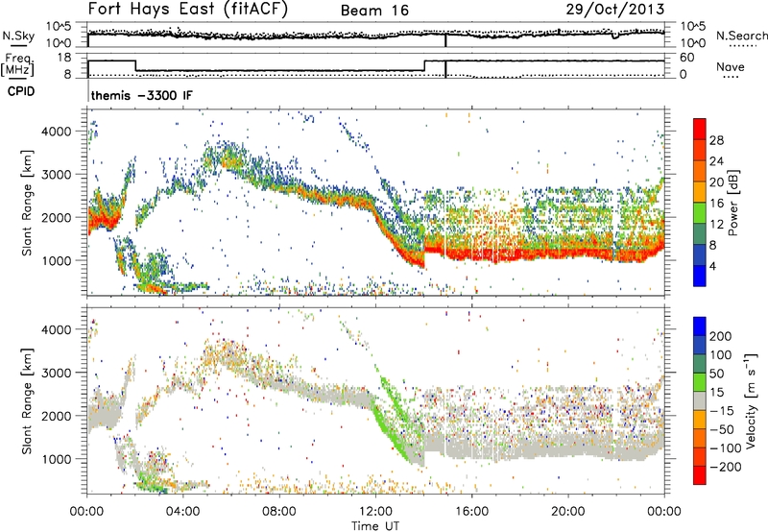This screenshot has height=532, width=768.
Task: Click the "200" tick on Velocity colorbar
Action: tap(721, 336)
